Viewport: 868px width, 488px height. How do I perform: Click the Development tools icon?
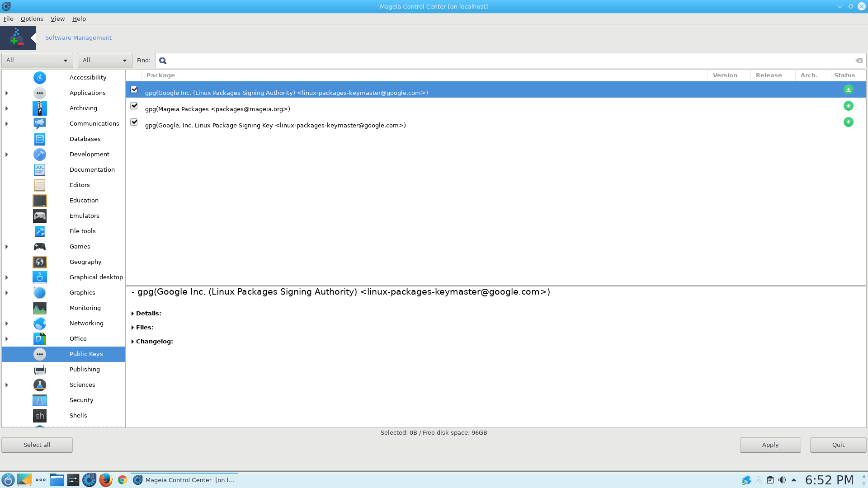click(x=40, y=155)
